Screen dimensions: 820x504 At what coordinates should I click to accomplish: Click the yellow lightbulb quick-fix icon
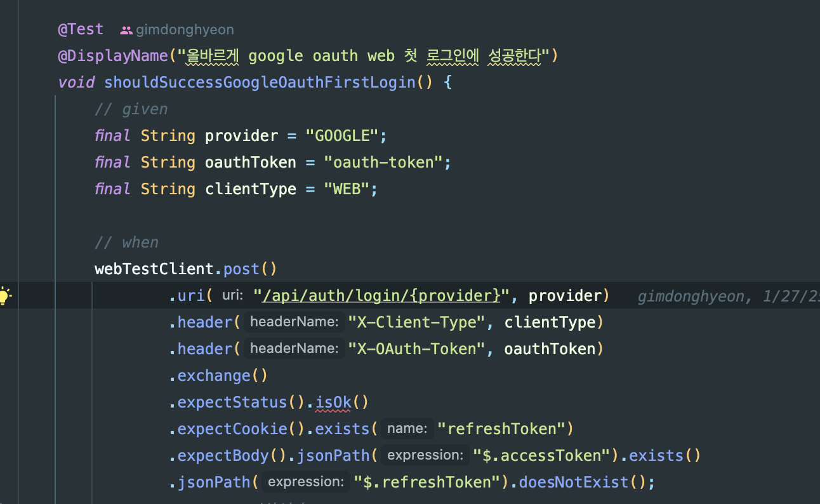click(5, 295)
